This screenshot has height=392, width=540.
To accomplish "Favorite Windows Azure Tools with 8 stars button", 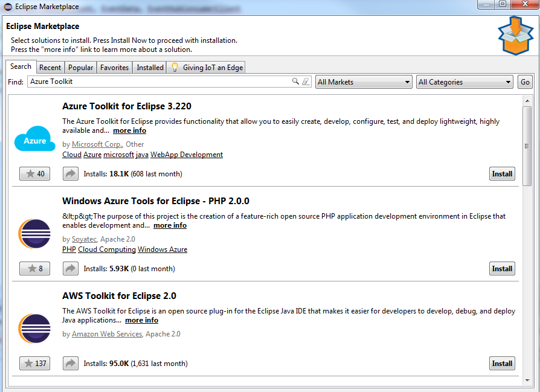I will tap(35, 268).
